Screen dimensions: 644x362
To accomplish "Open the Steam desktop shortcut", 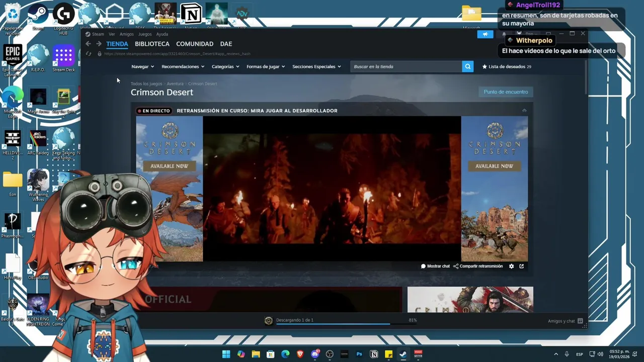I will (38, 17).
